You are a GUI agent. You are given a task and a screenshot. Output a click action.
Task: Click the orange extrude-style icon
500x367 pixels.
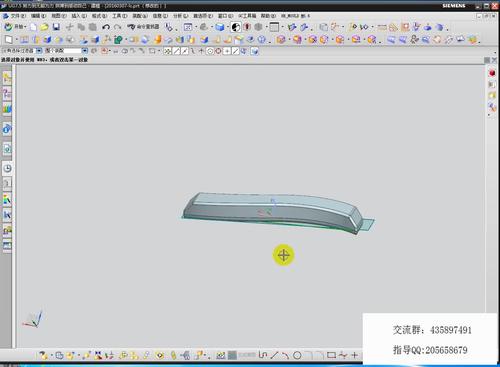(x=158, y=40)
